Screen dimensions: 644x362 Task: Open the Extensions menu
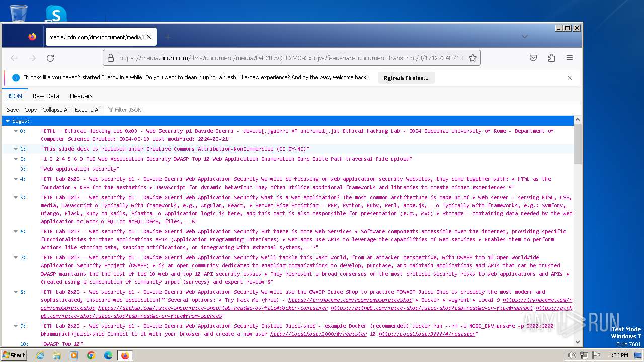(551, 58)
